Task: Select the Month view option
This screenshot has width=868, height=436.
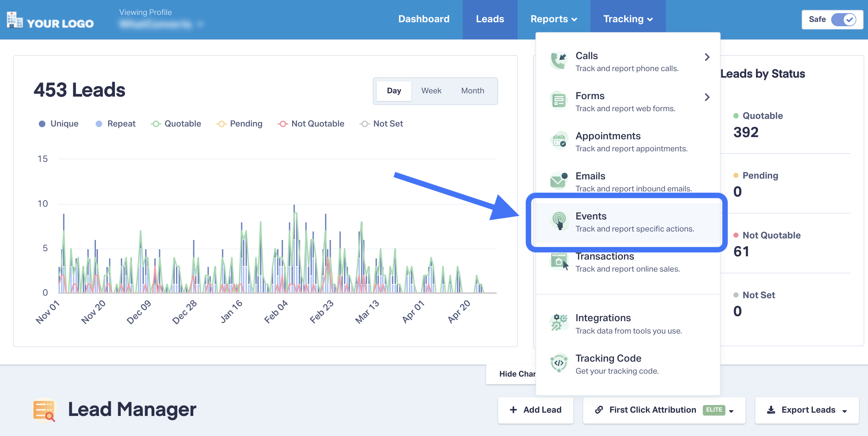Action: tap(472, 91)
